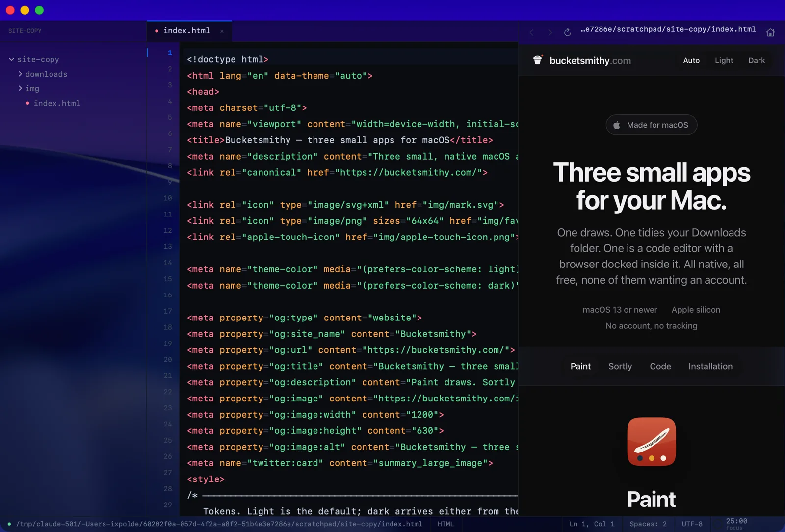
Task: Click the bucketsmithy bucket logo icon
Action: (538, 60)
